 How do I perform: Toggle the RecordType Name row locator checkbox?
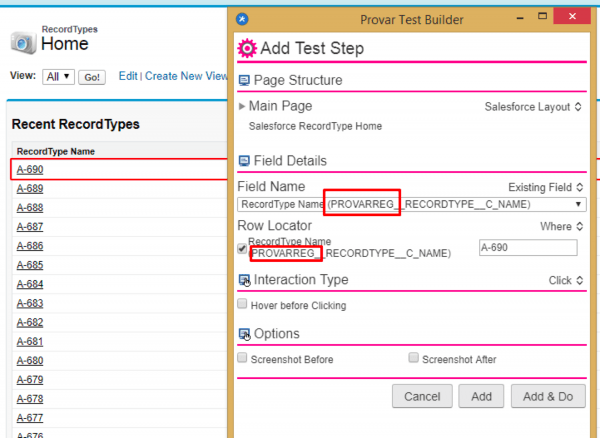tap(242, 249)
